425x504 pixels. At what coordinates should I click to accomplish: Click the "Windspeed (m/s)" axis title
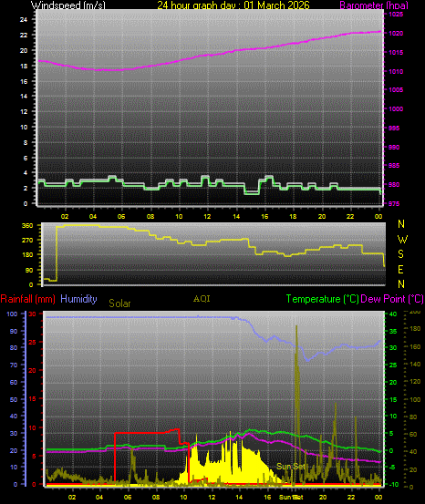point(67,5)
